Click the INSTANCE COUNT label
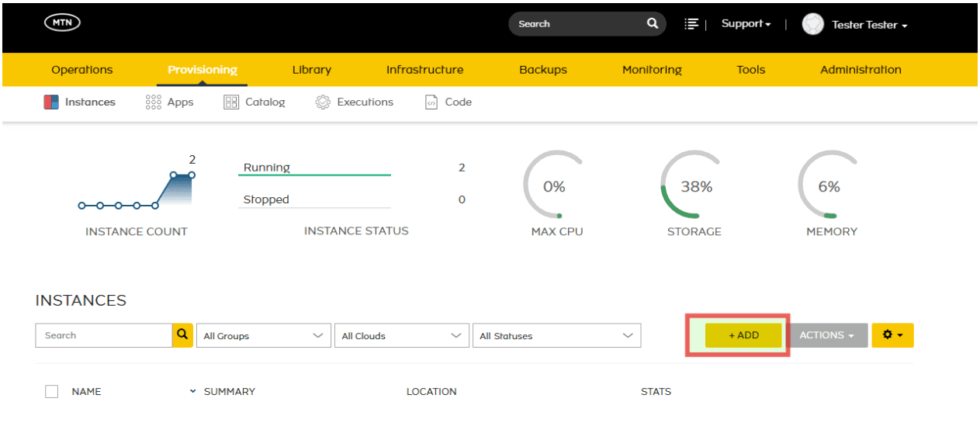Image resolution: width=980 pixels, height=440 pixels. click(137, 231)
